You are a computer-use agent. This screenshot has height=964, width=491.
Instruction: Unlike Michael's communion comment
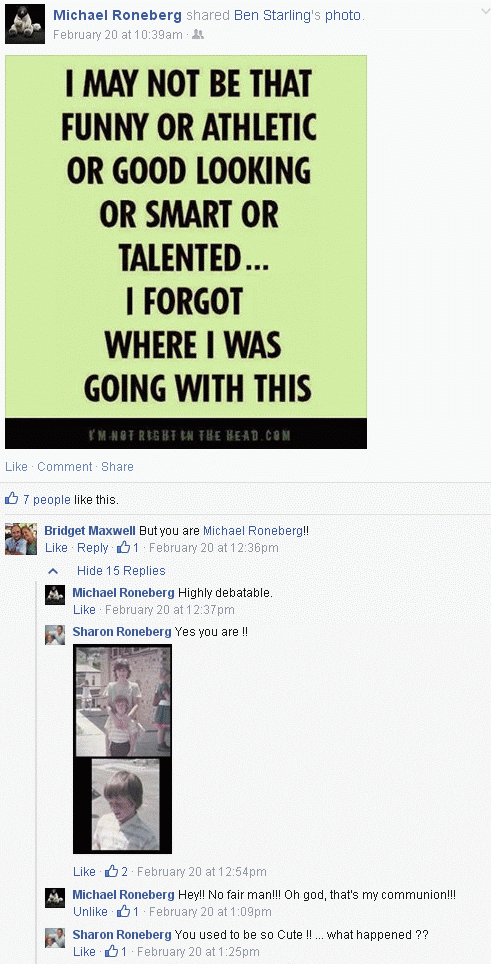point(90,911)
